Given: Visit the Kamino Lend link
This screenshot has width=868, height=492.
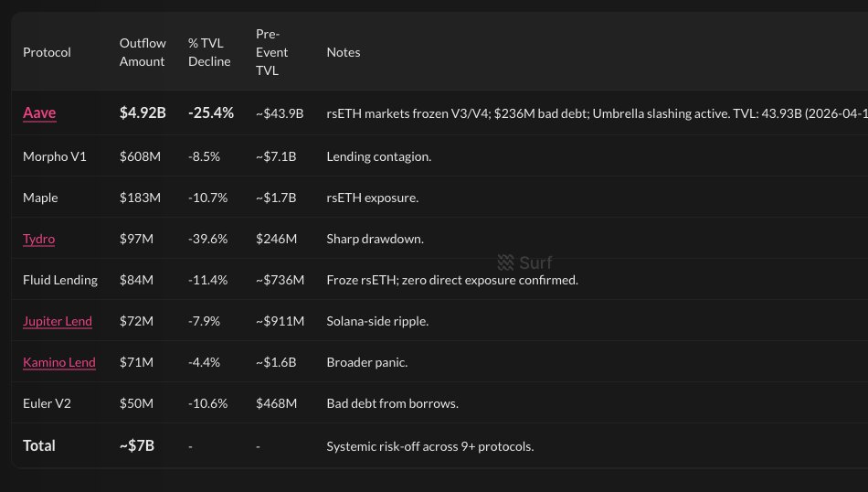Looking at the screenshot, I should 59,362.
